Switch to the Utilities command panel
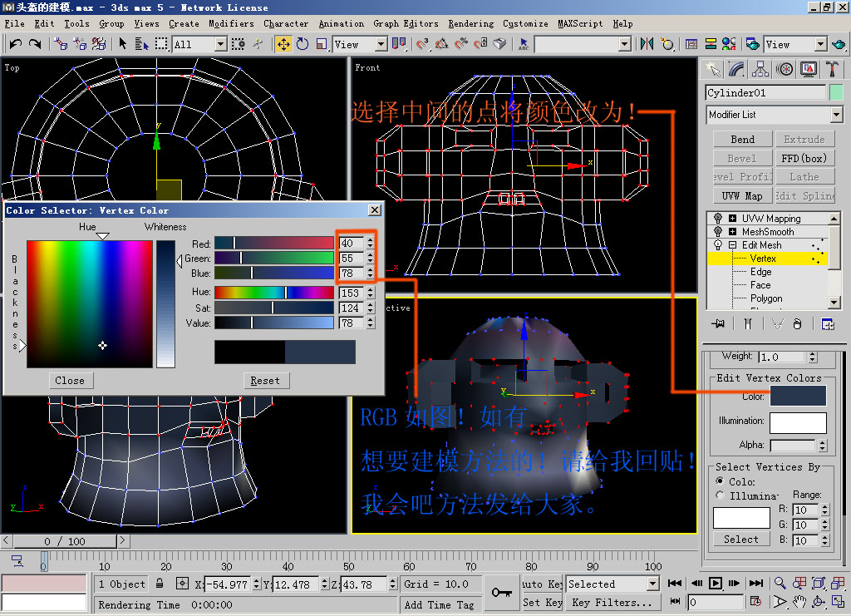The image size is (851, 616). tap(831, 69)
